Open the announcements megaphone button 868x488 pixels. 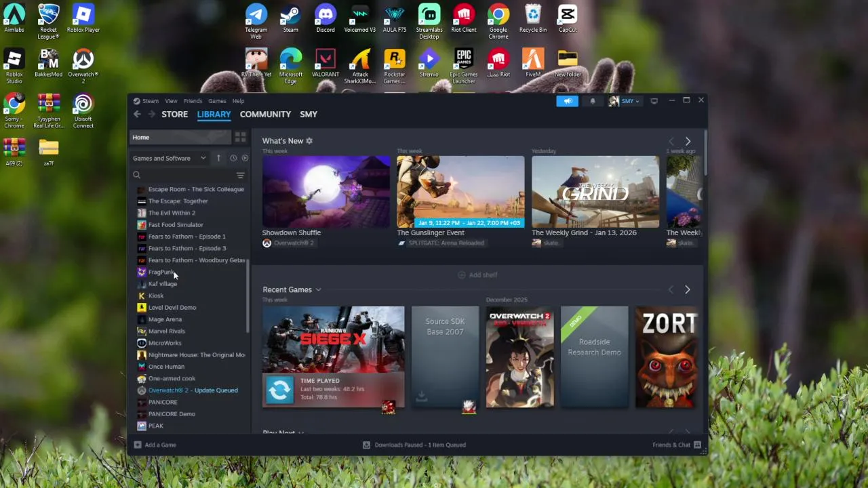tap(568, 101)
